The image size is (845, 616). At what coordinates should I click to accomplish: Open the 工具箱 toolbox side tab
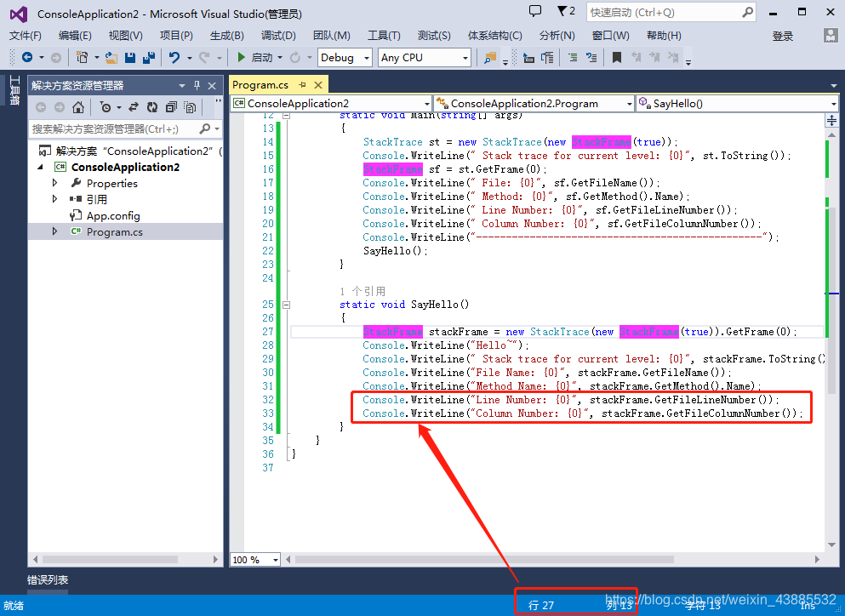(x=14, y=90)
